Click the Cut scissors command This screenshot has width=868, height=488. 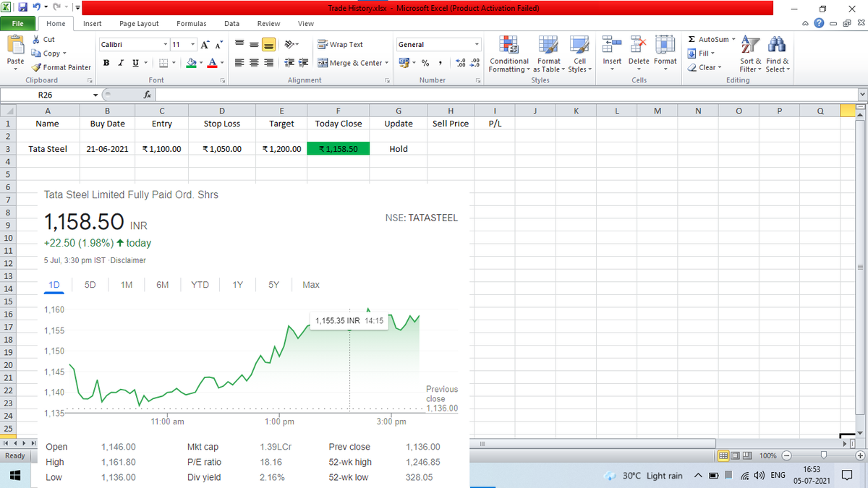coord(43,40)
